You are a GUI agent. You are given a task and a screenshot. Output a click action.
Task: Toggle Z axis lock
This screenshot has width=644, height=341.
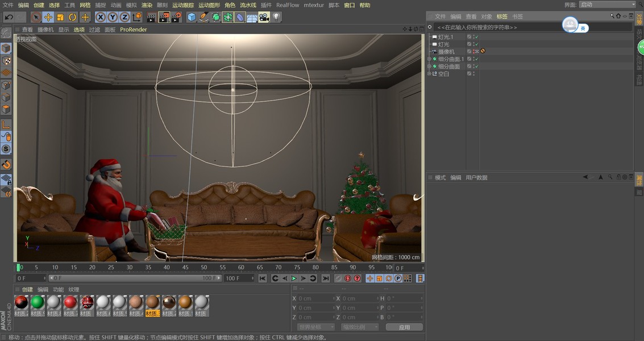tap(125, 17)
